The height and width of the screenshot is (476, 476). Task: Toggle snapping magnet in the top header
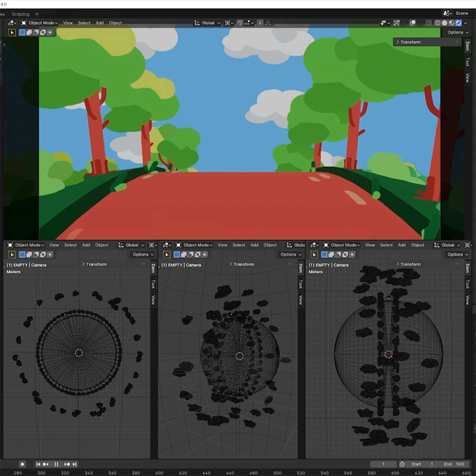point(240,23)
